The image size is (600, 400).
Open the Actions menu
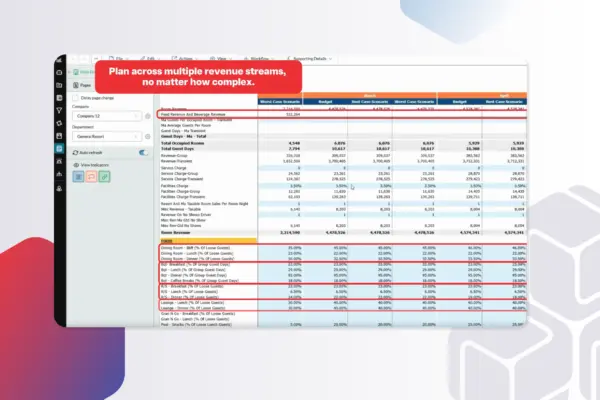point(184,59)
